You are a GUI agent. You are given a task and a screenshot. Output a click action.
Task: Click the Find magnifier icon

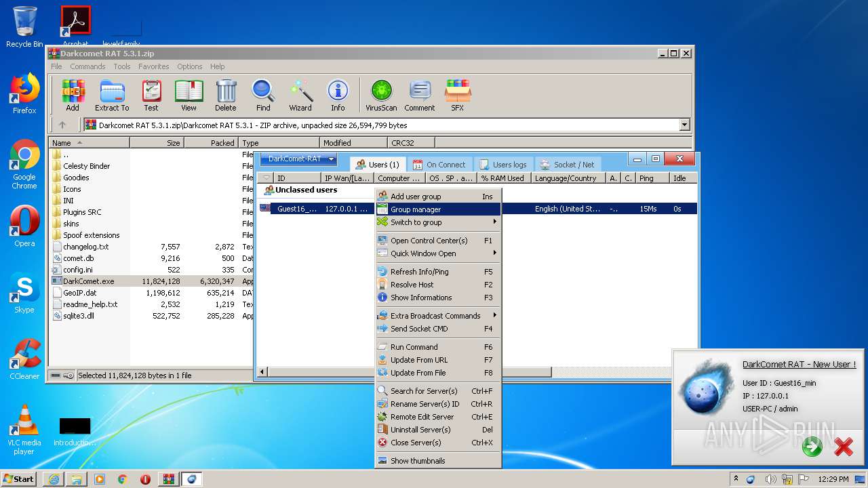(263, 96)
